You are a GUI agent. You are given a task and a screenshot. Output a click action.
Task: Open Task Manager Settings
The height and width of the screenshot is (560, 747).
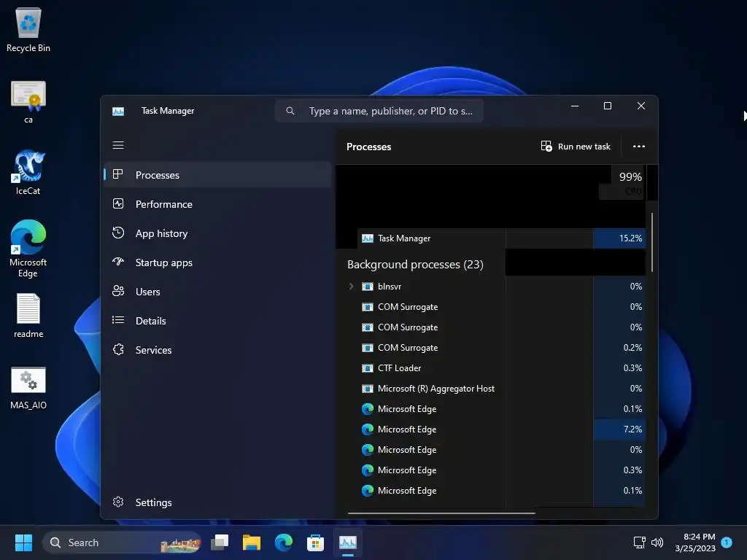217,502
